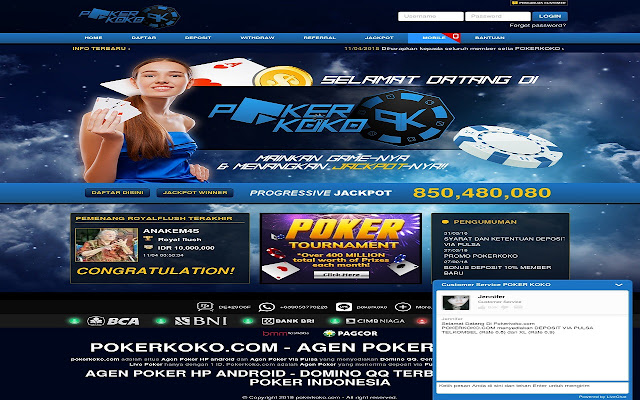
Task: Click the CIMB NIAGA logo
Action: (x=375, y=321)
